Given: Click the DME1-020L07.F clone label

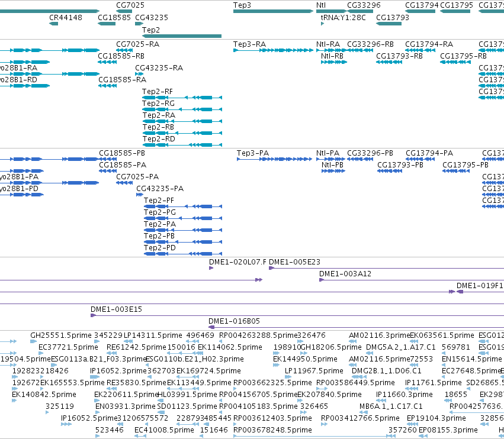Looking at the screenshot, I should pos(237,262).
